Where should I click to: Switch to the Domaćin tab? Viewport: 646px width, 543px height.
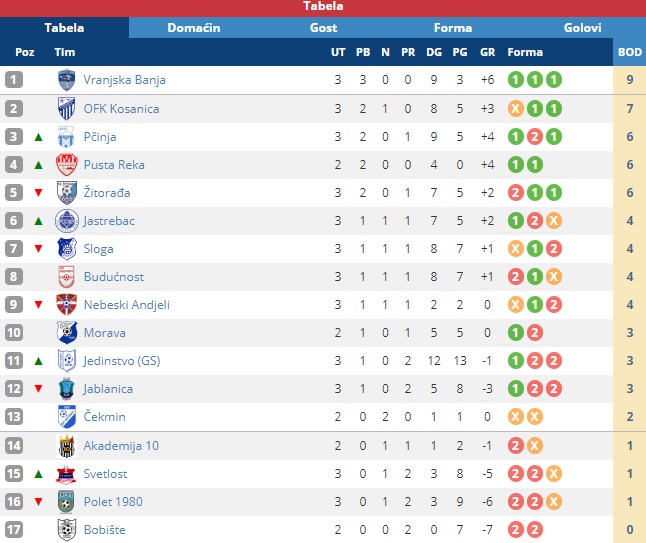[194, 28]
